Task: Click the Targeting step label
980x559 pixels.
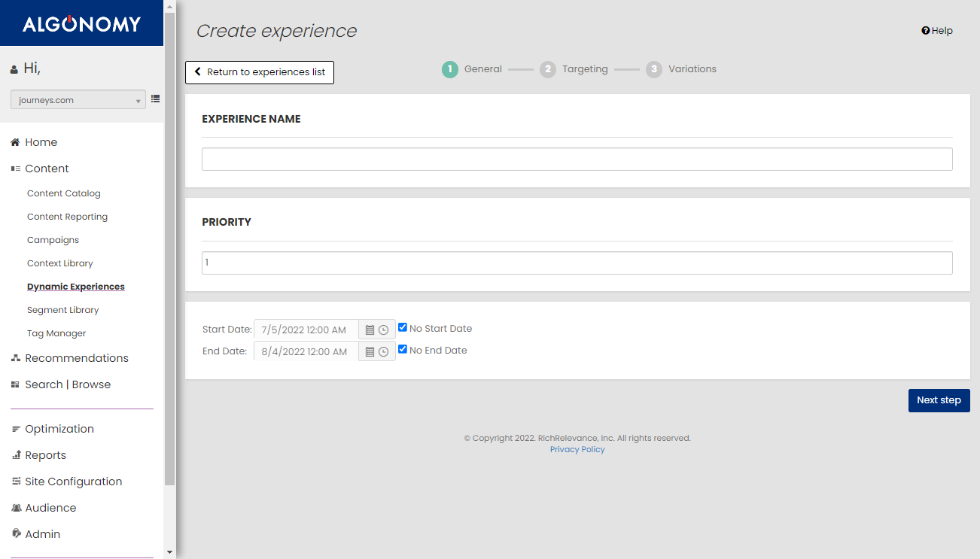Action: 585,69
